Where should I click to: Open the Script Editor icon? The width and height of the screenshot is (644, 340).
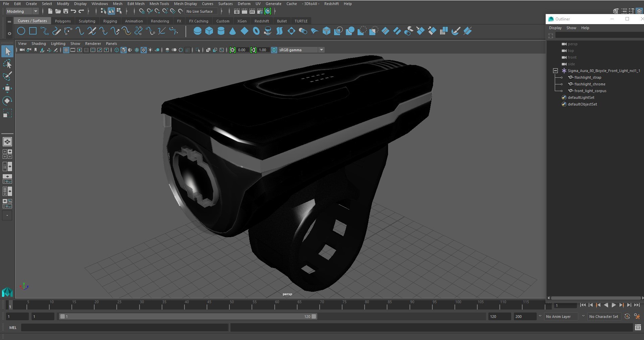(x=638, y=327)
